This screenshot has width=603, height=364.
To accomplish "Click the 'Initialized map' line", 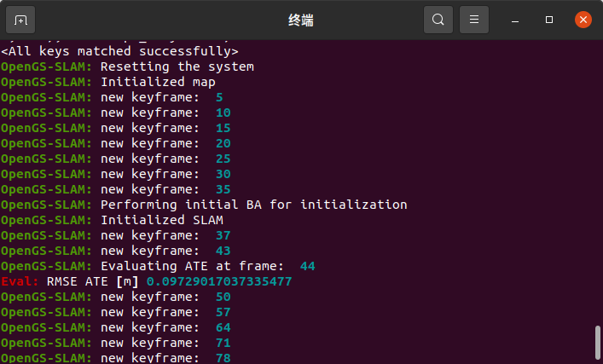I will 108,82.
